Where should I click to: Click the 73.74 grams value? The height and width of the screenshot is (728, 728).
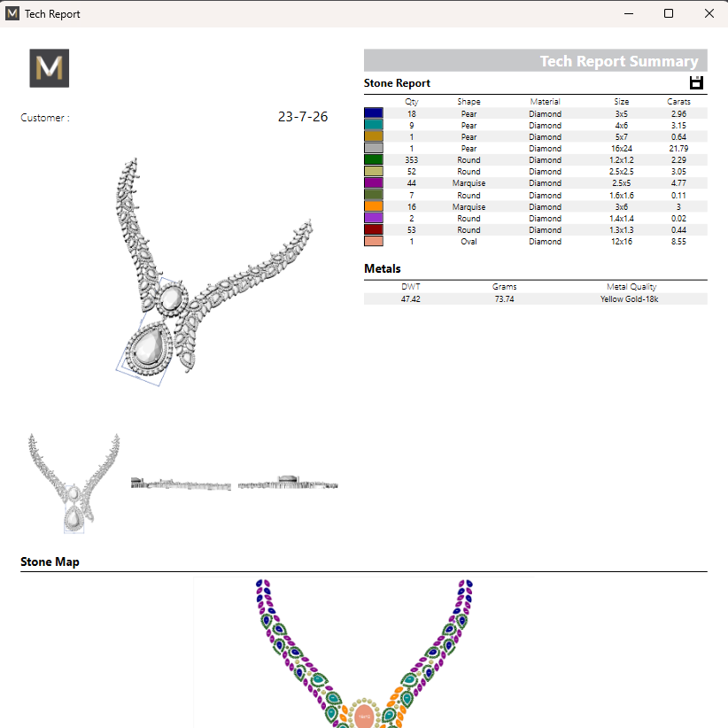point(504,299)
